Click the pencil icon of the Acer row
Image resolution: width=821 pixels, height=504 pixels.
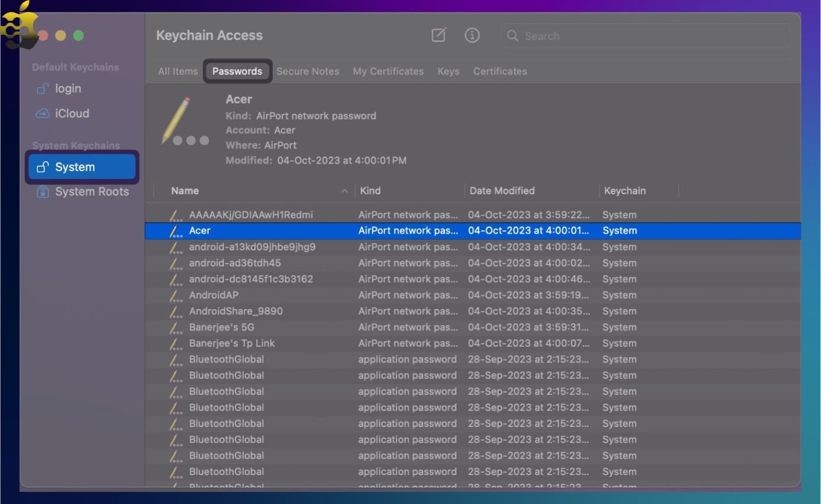pyautogui.click(x=176, y=231)
